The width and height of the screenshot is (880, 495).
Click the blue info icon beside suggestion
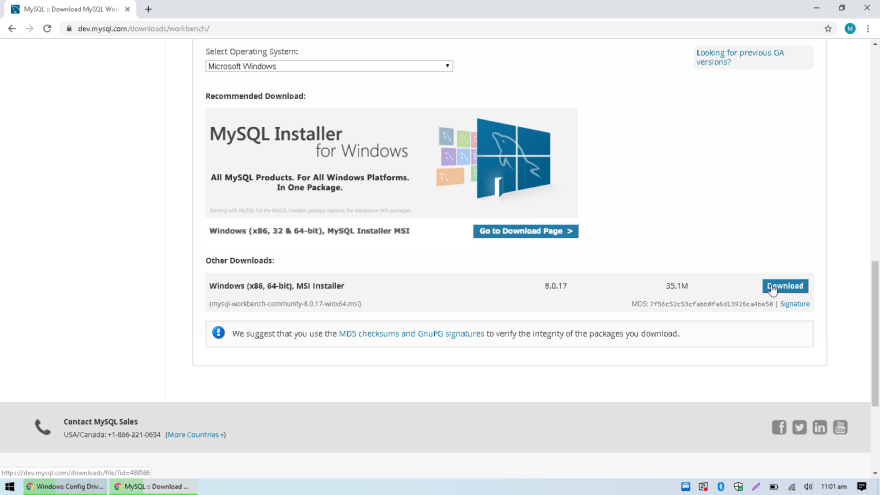[218, 333]
